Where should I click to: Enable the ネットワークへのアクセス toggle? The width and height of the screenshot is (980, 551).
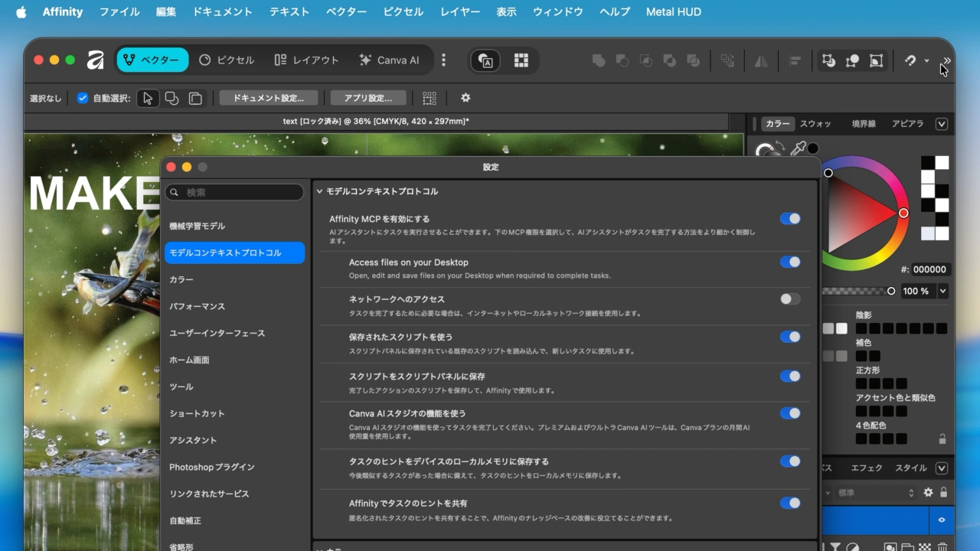tap(789, 299)
